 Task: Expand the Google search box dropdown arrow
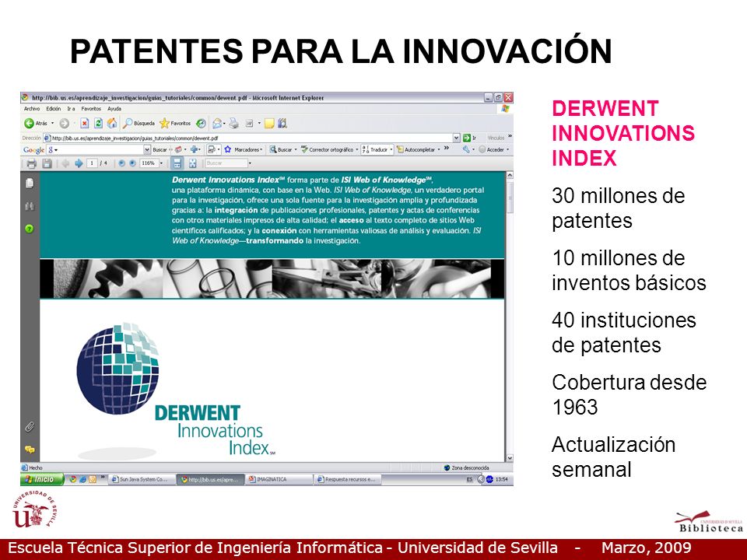point(147,149)
